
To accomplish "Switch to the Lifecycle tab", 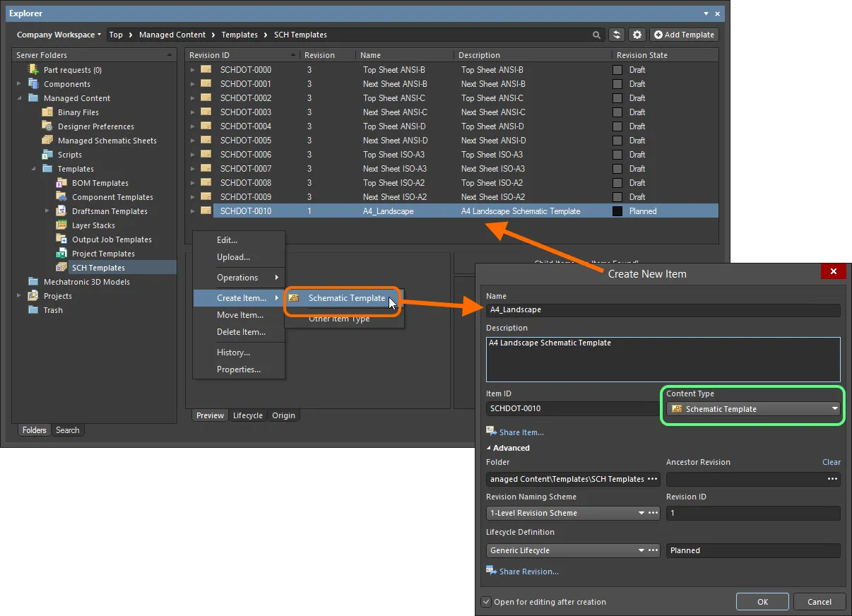I will click(x=248, y=415).
